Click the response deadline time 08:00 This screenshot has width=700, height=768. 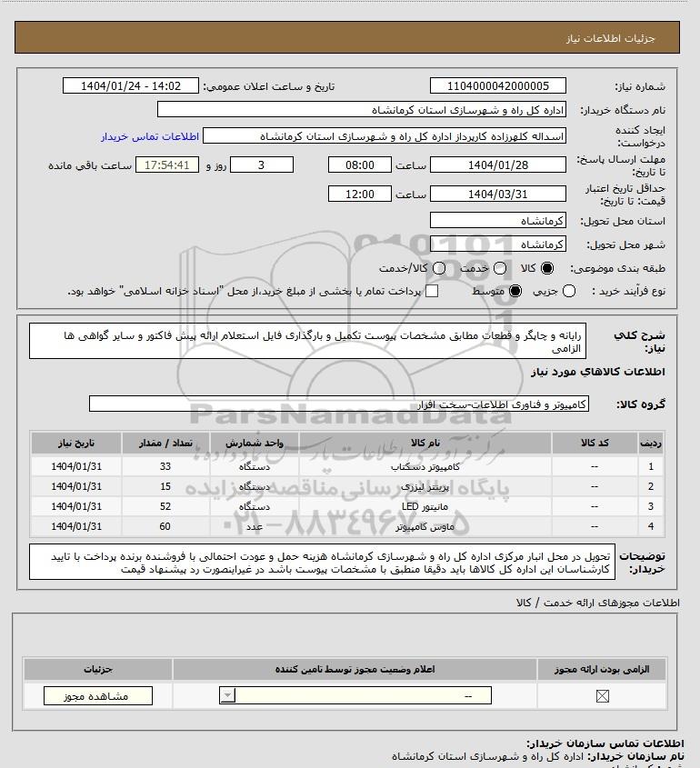coord(360,165)
